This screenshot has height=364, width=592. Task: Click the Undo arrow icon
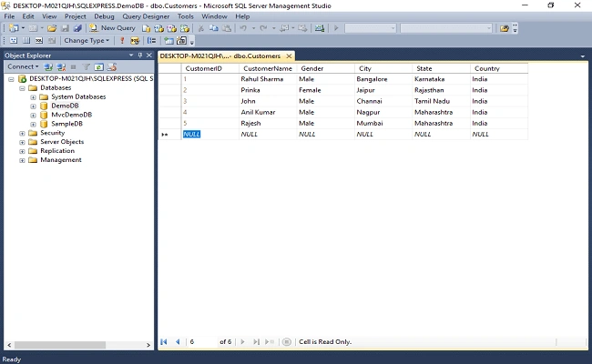pos(243,28)
